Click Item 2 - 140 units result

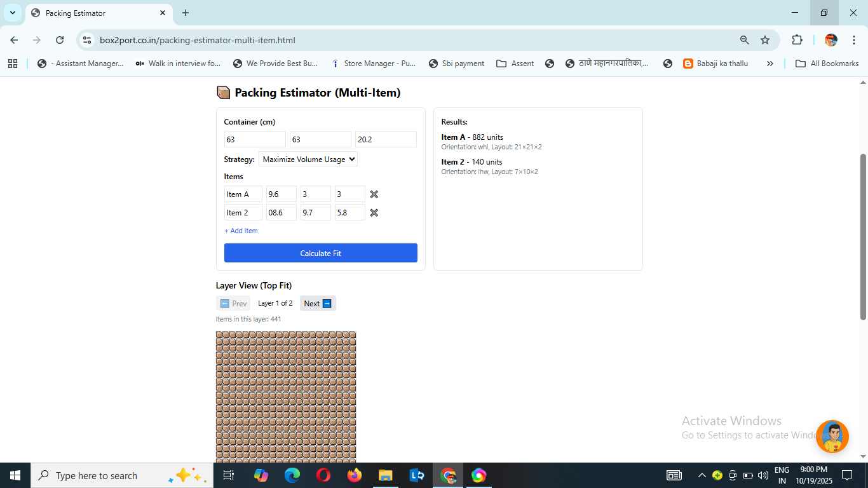coord(471,162)
